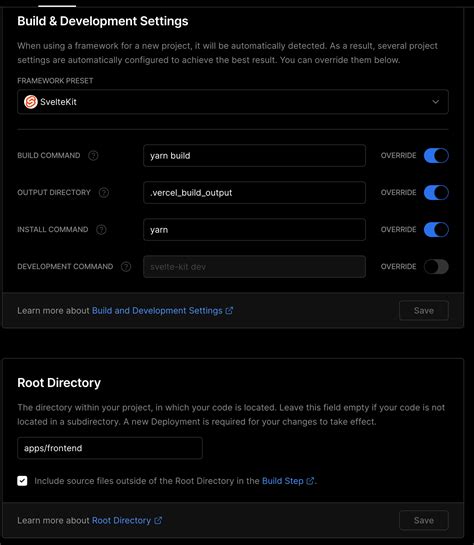Click the SvelteKit logo icon
474x545 pixels.
point(31,102)
